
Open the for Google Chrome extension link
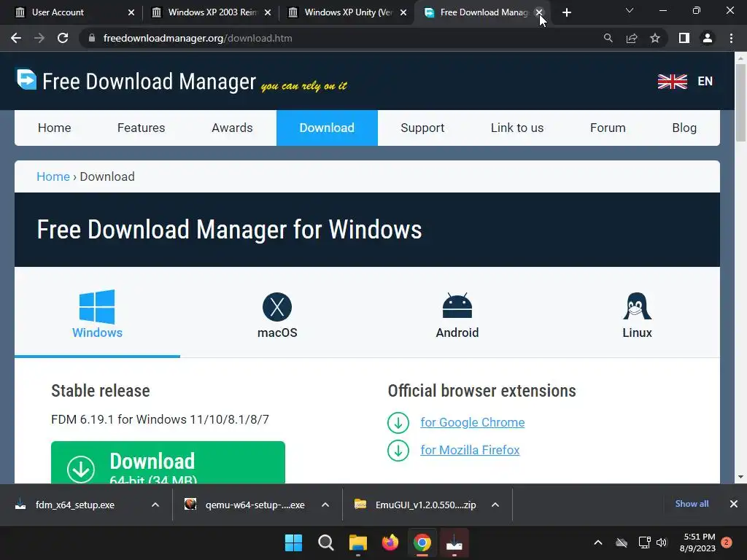472,422
